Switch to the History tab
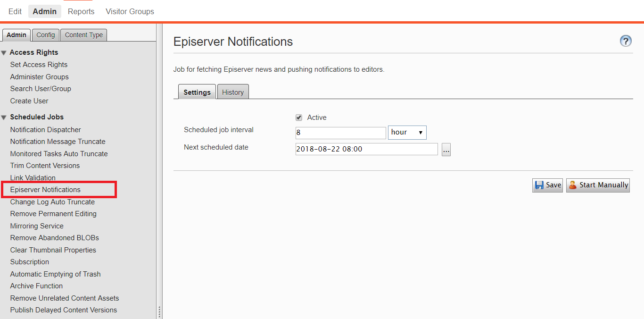644x319 pixels. [233, 92]
